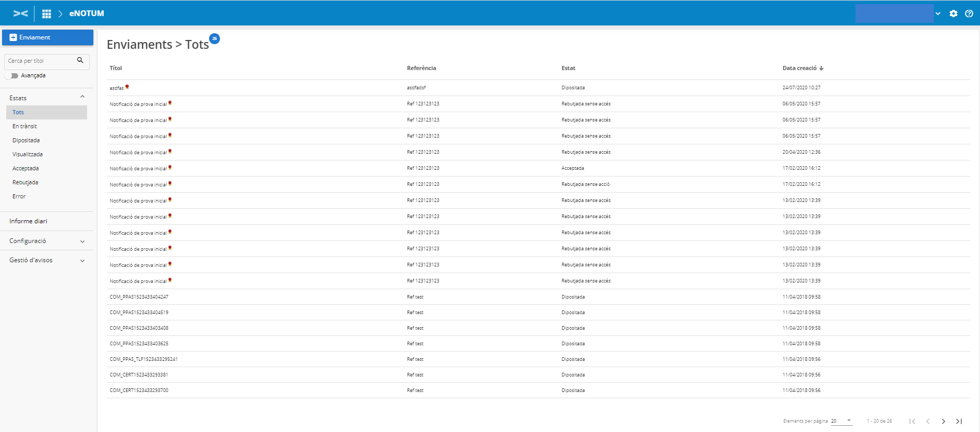This screenshot has width=980, height=432.
Task: Open the Elements per pàgina dropdown
Action: (841, 421)
